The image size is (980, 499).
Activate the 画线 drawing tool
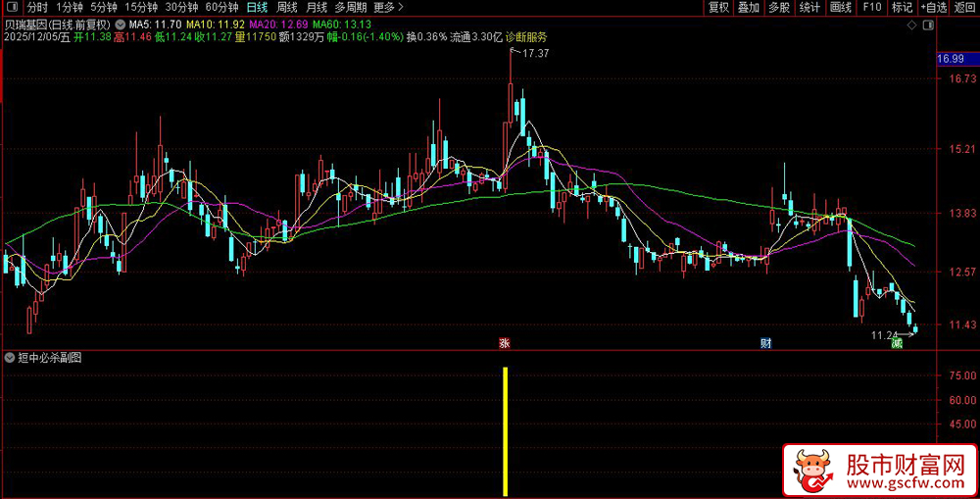841,8
